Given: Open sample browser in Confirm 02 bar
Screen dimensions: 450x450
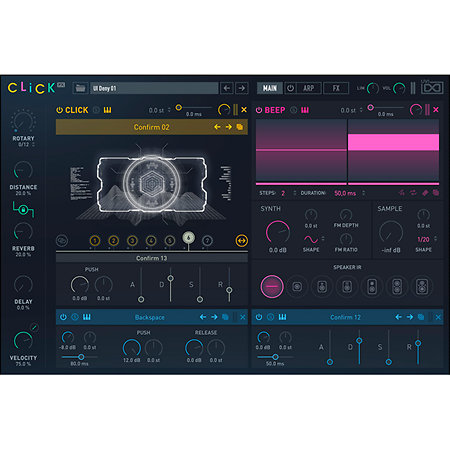Looking at the screenshot, I should pos(239,127).
